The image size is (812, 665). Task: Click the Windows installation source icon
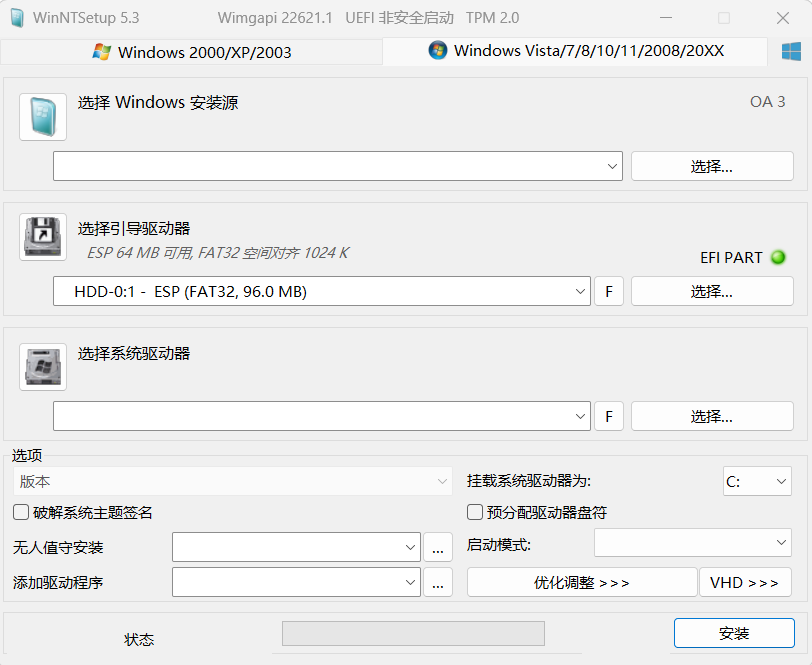coord(43,117)
